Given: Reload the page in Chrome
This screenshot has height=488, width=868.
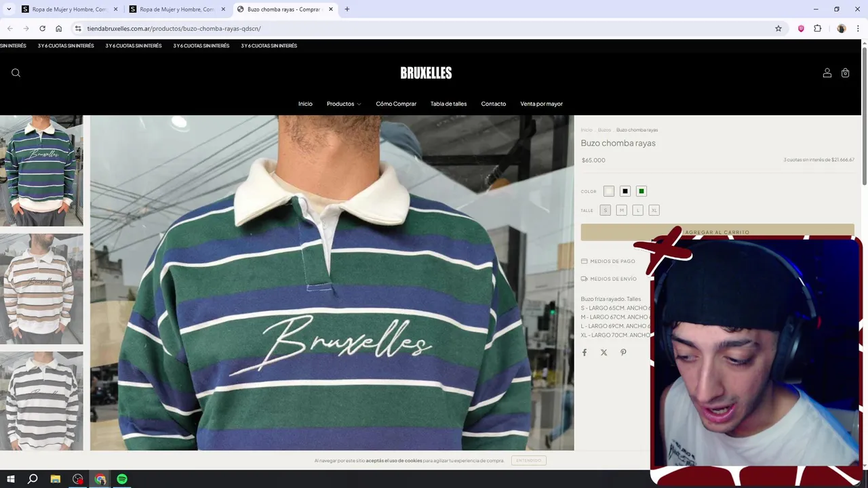Looking at the screenshot, I should [x=42, y=28].
